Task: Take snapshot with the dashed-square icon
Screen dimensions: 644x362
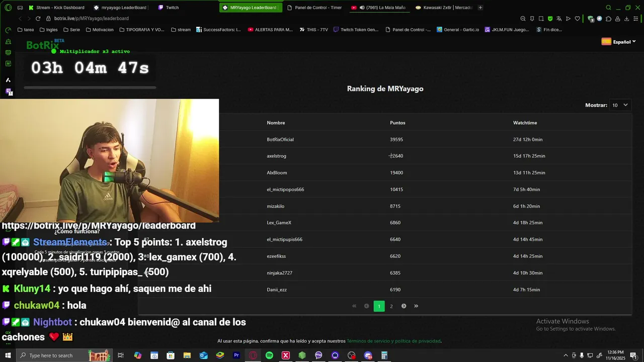Action: pyautogui.click(x=541, y=19)
